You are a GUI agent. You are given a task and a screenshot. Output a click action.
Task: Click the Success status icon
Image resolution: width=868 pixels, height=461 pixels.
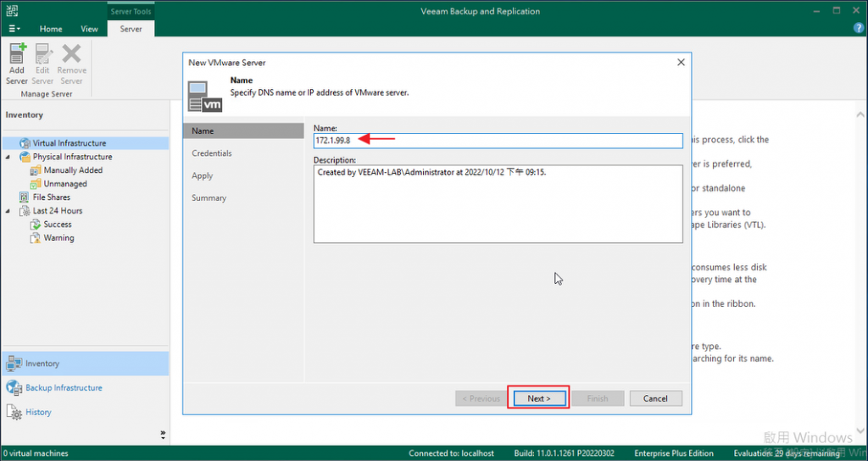pos(36,224)
